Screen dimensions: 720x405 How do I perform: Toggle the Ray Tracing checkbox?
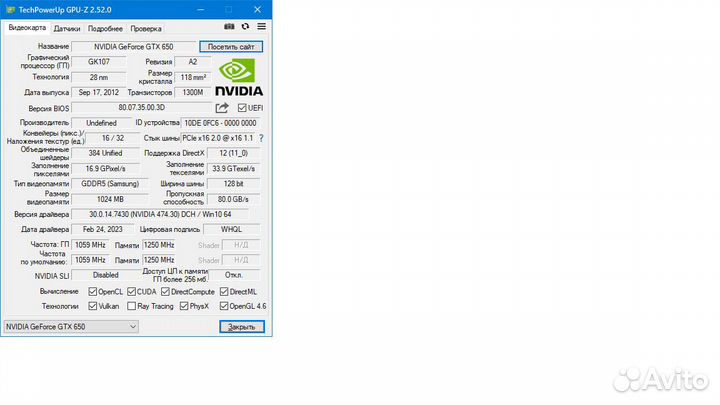click(x=131, y=306)
